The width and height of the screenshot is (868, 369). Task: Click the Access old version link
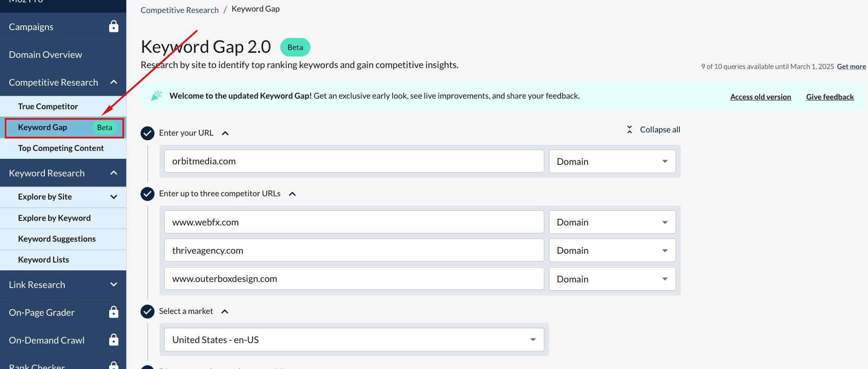tap(760, 97)
